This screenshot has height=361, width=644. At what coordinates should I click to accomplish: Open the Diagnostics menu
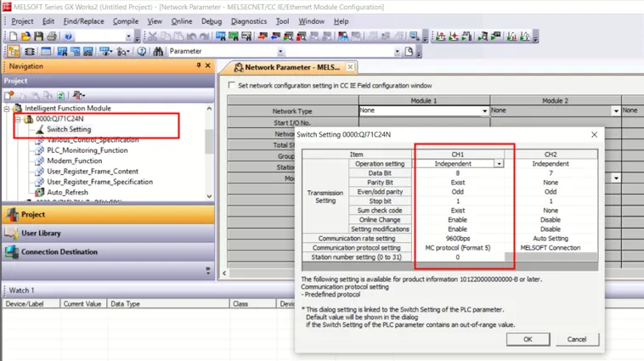pyautogui.click(x=248, y=21)
